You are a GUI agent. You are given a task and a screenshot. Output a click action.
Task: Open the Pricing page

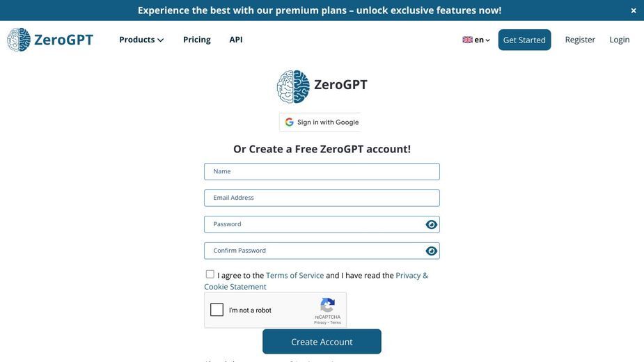click(197, 40)
